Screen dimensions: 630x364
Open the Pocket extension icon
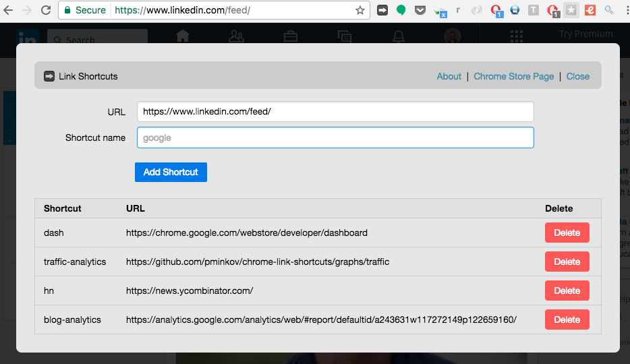pyautogui.click(x=420, y=10)
